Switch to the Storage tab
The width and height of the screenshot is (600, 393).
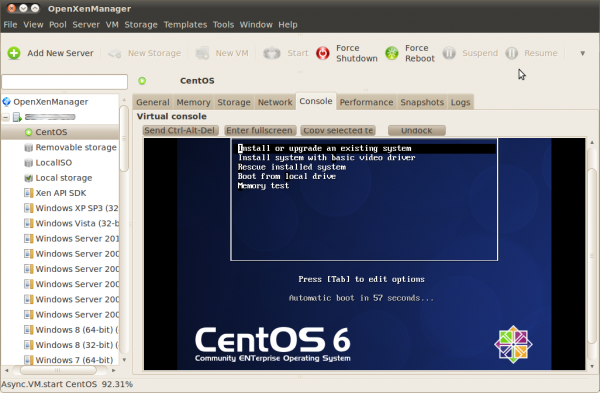pyautogui.click(x=234, y=102)
